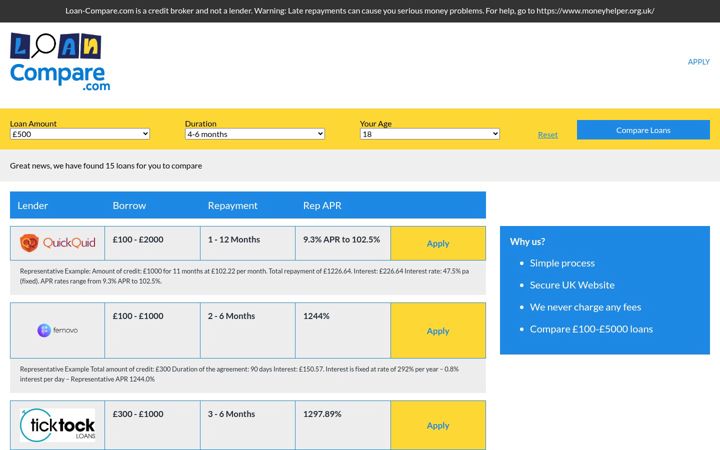The width and height of the screenshot is (720, 450).
Task: Click the Reset link
Action: [548, 135]
